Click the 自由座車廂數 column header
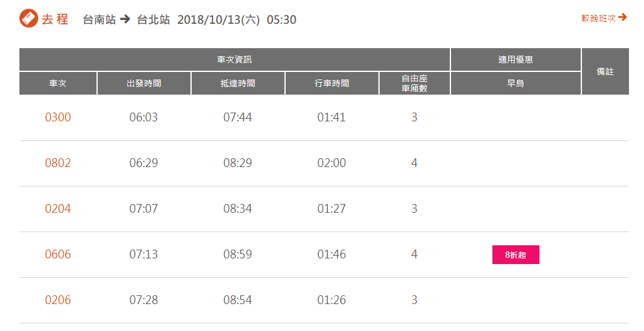 (x=415, y=83)
